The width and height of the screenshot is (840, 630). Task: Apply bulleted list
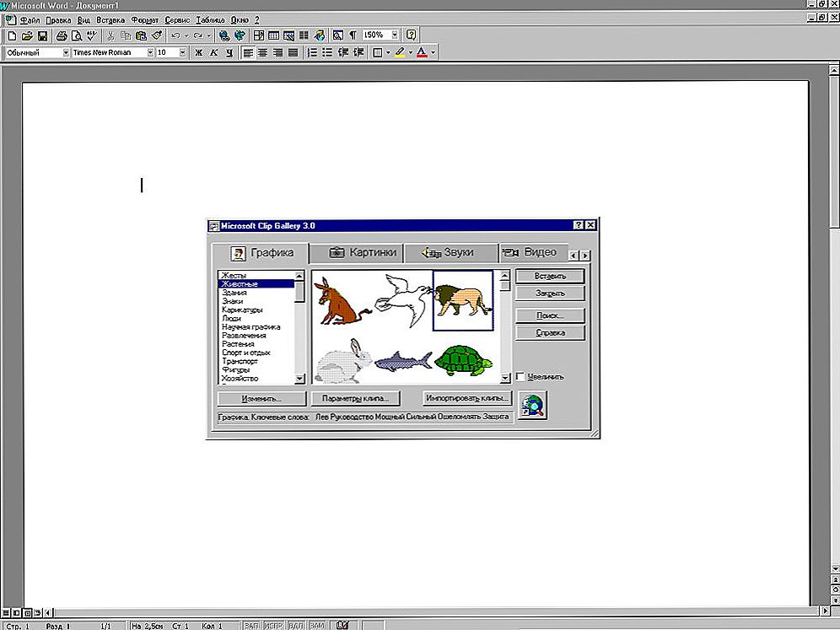tap(327, 52)
